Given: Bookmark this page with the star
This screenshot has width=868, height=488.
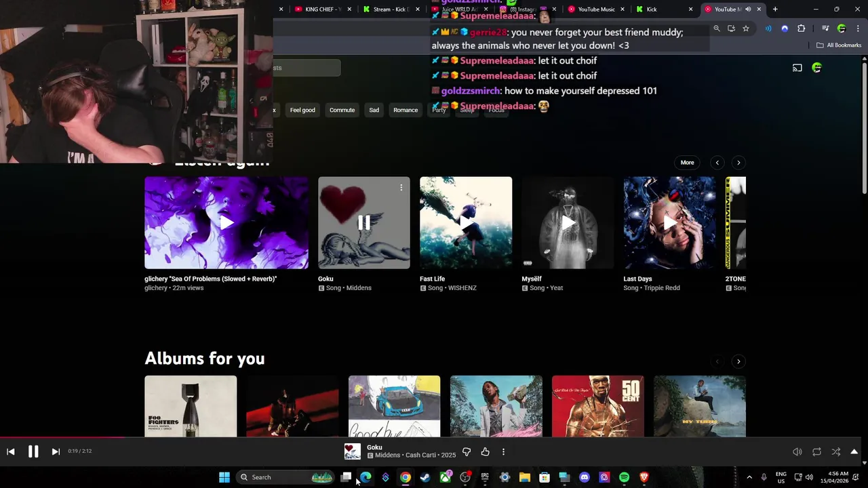Looking at the screenshot, I should pos(746,28).
